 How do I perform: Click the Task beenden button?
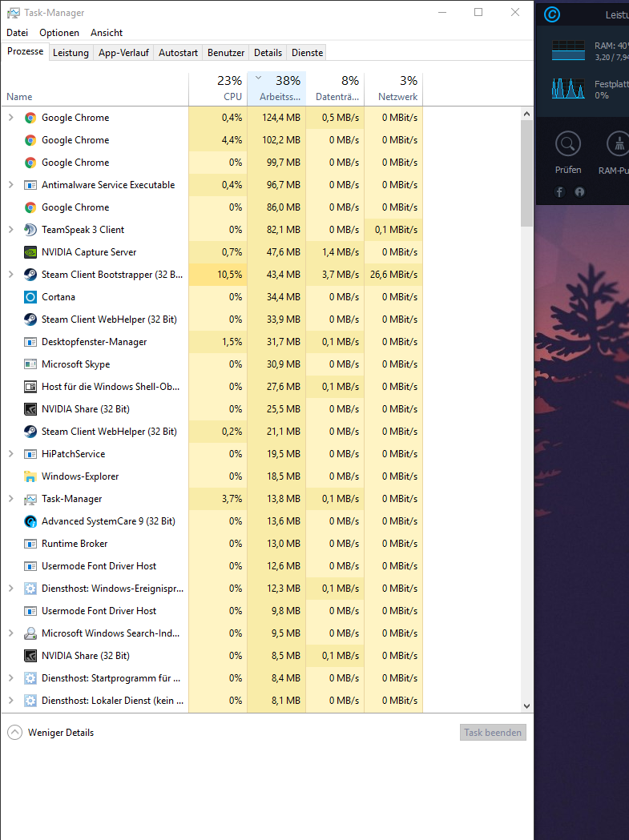click(493, 733)
